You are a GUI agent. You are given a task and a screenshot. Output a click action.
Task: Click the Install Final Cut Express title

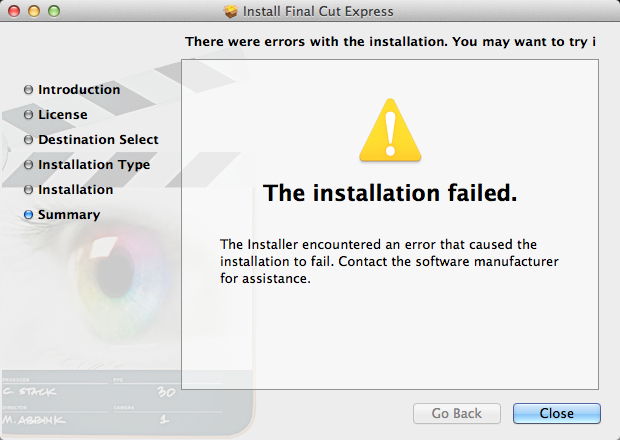[x=318, y=11]
